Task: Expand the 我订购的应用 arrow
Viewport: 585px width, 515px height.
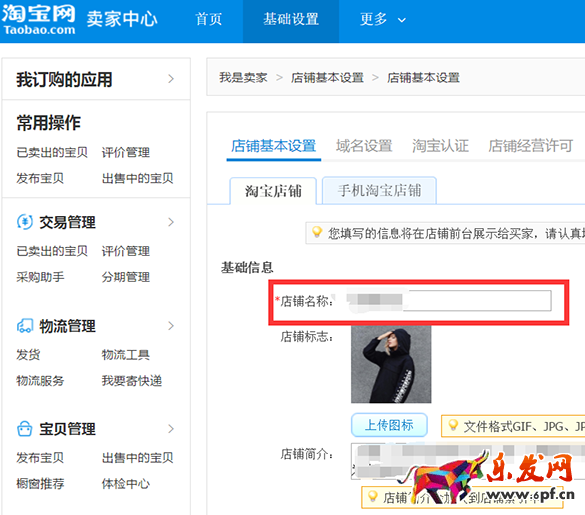Action: click(171, 78)
